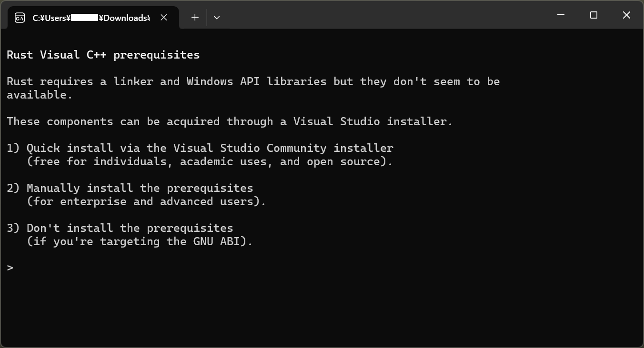Close the terminal window
This screenshot has height=348, width=644.
click(626, 15)
